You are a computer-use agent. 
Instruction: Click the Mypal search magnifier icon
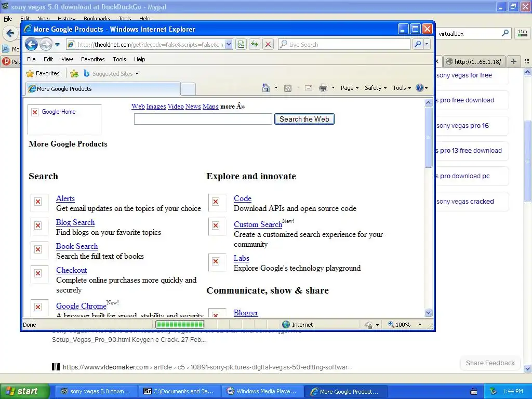click(x=505, y=33)
